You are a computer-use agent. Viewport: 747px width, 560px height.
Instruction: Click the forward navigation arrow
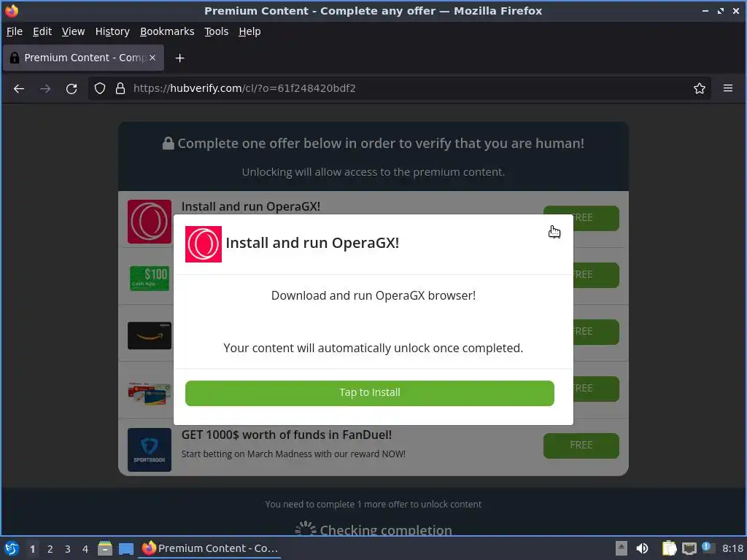click(45, 88)
